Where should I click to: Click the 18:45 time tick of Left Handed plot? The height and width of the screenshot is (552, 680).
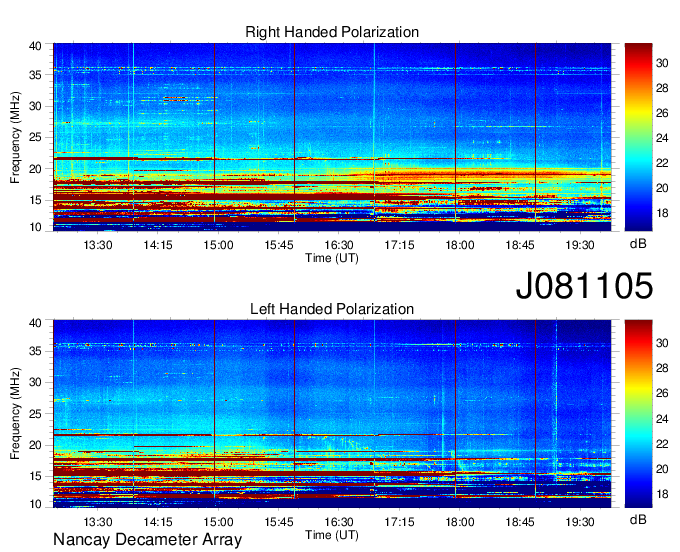click(520, 522)
